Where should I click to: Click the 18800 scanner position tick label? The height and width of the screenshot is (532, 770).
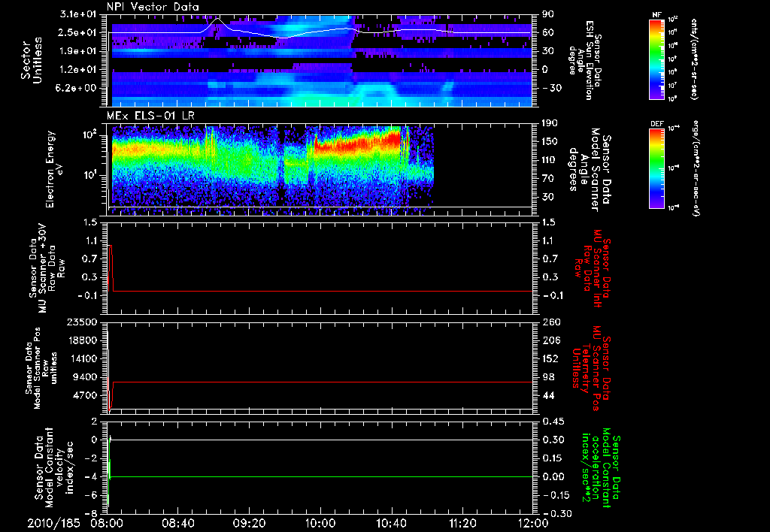(x=81, y=340)
